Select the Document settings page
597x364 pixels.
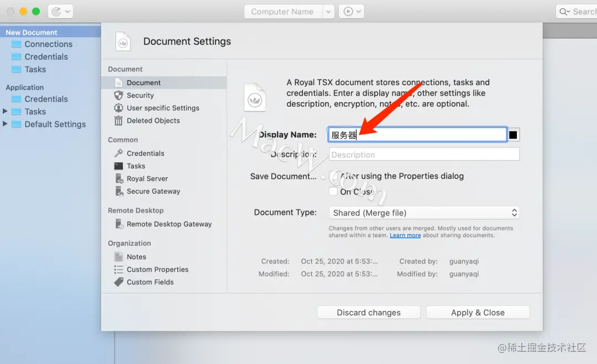[164, 82]
